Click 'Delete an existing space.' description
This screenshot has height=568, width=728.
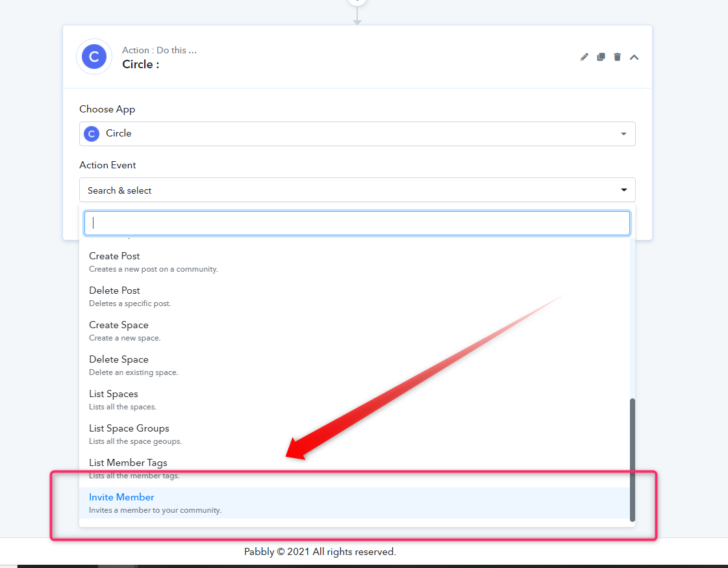(x=133, y=372)
